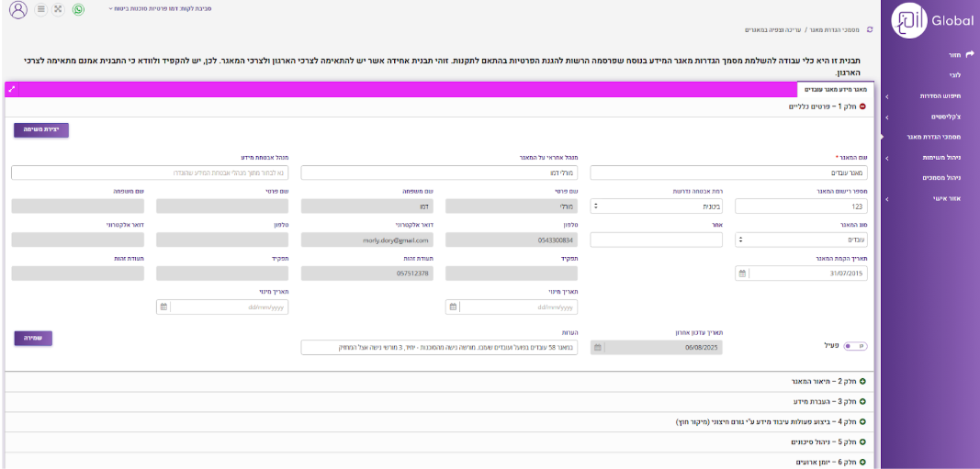Open the סוג המאגר dropdown

(801, 240)
